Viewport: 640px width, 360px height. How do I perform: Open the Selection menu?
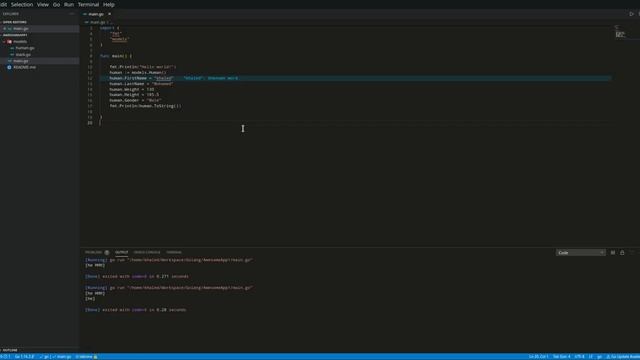tap(22, 4)
